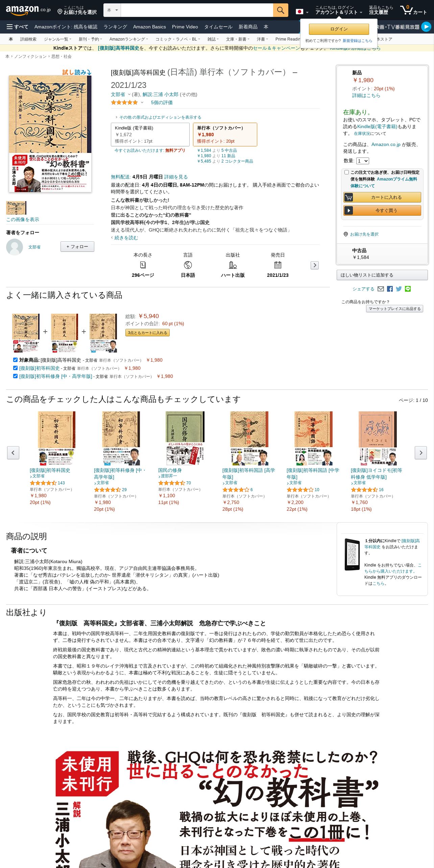Open the 数量 quantity dropdown
Image resolution: width=434 pixels, height=868 pixels.
pos(362,161)
